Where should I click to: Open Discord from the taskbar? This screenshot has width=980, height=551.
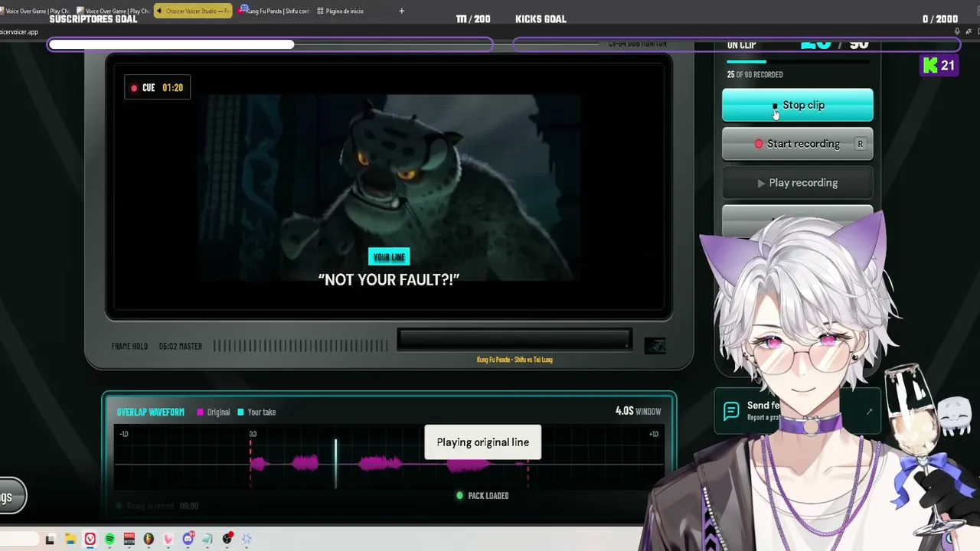(x=188, y=539)
